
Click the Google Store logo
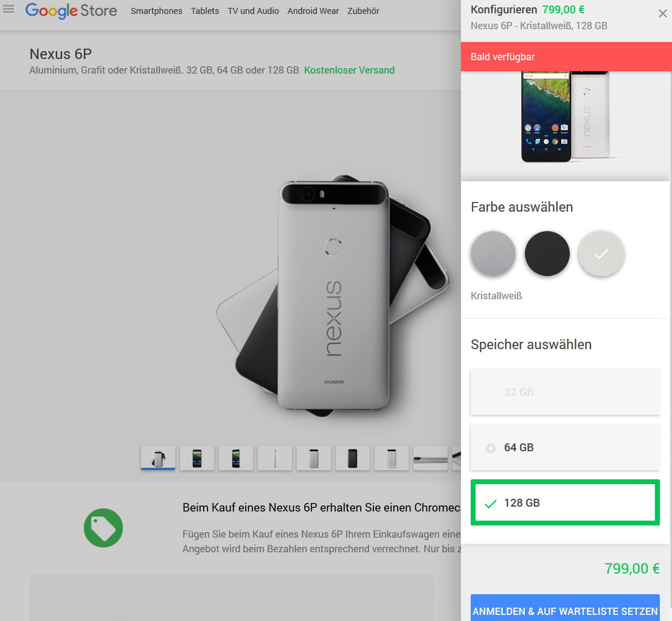[x=71, y=11]
